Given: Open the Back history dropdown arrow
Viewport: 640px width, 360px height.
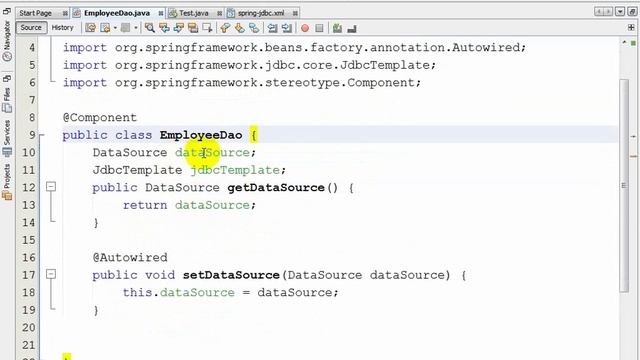Looking at the screenshot, I should (115, 28).
